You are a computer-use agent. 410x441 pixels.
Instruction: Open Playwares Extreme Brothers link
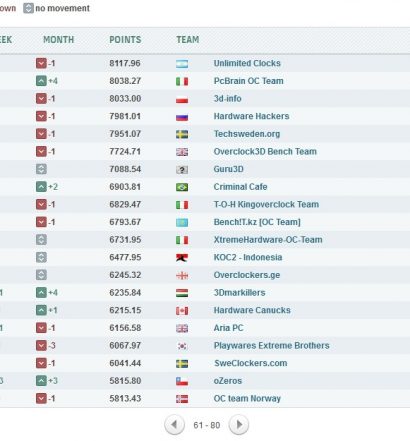pyautogui.click(x=271, y=346)
